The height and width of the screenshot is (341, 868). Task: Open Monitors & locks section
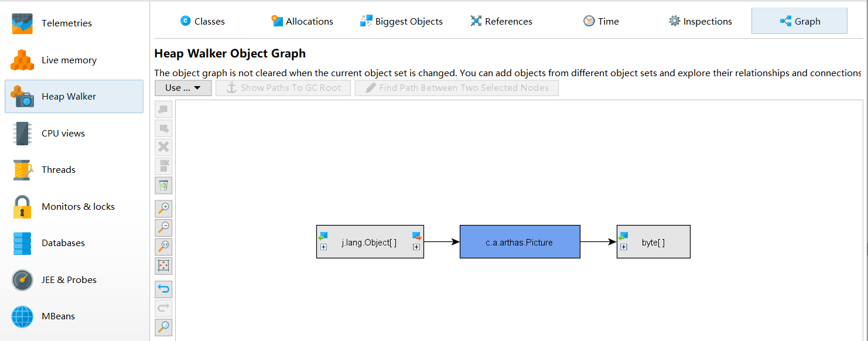pyautogui.click(x=77, y=206)
